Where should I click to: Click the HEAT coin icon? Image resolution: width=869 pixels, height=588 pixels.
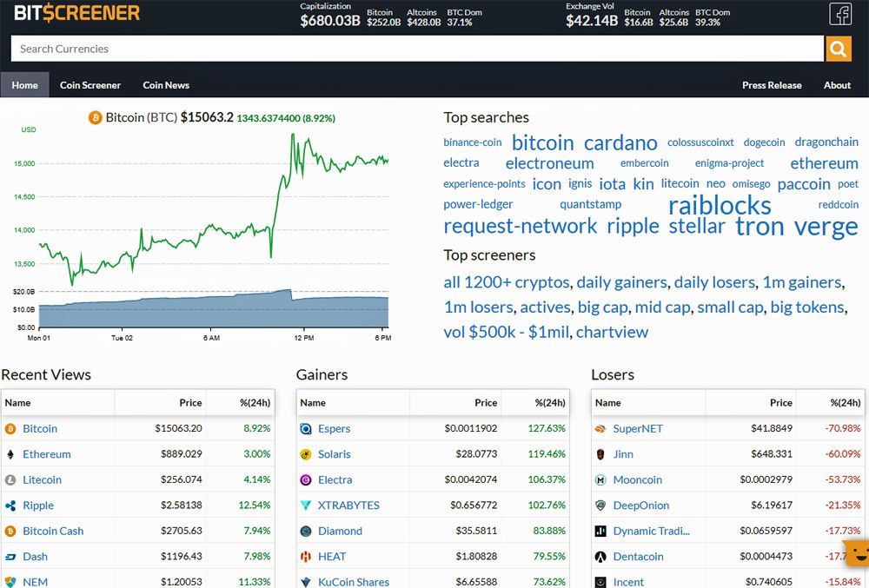[305, 557]
